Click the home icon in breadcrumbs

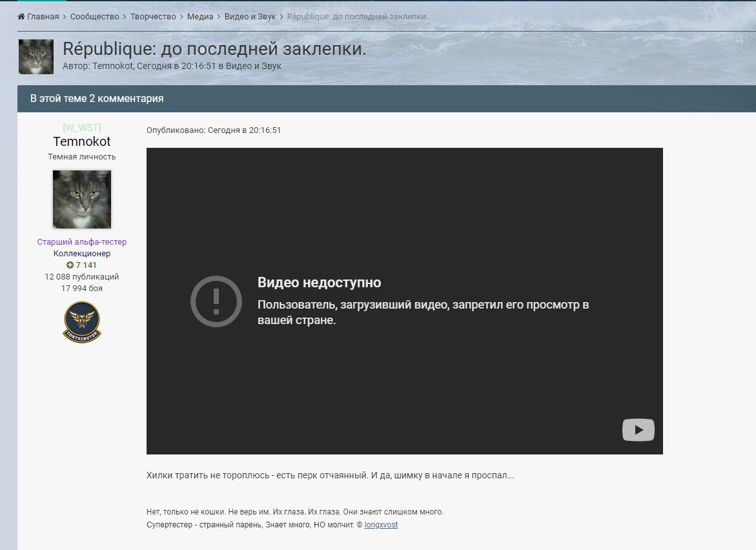21,16
